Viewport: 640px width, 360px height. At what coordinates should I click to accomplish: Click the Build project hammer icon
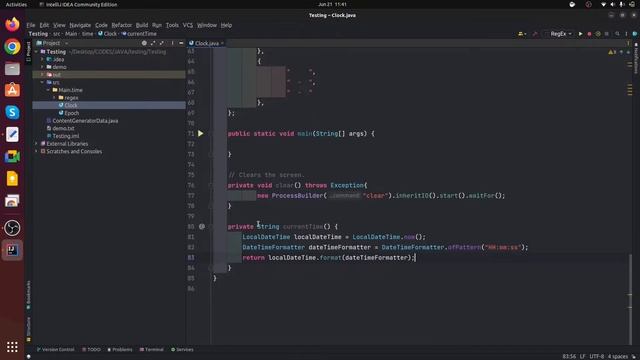[535, 34]
